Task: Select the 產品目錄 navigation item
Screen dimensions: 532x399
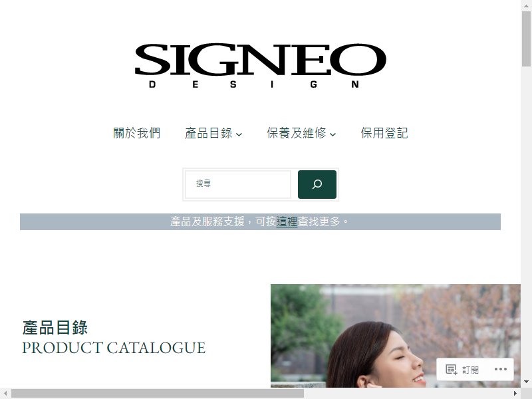Action: [208, 133]
